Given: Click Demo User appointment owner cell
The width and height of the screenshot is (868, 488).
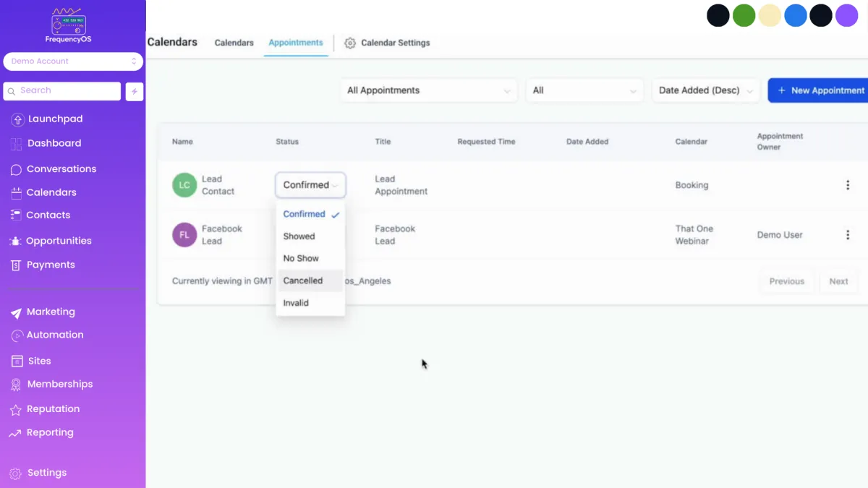Looking at the screenshot, I should 780,235.
